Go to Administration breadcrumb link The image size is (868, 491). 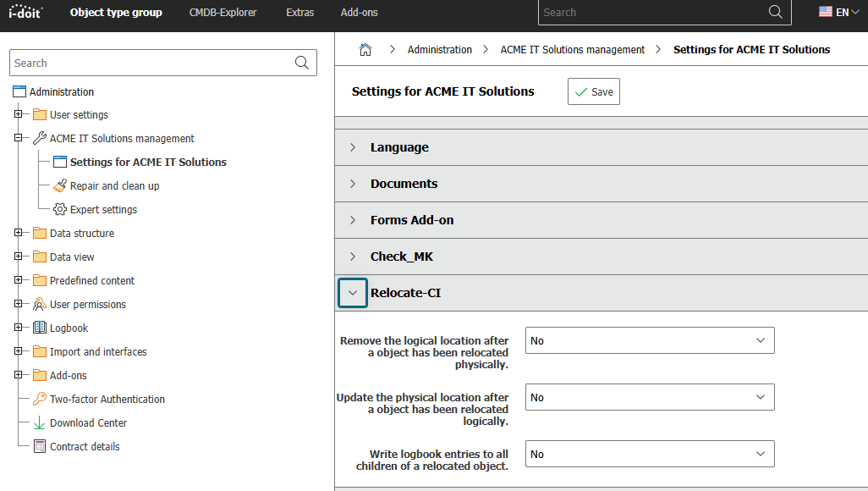440,50
